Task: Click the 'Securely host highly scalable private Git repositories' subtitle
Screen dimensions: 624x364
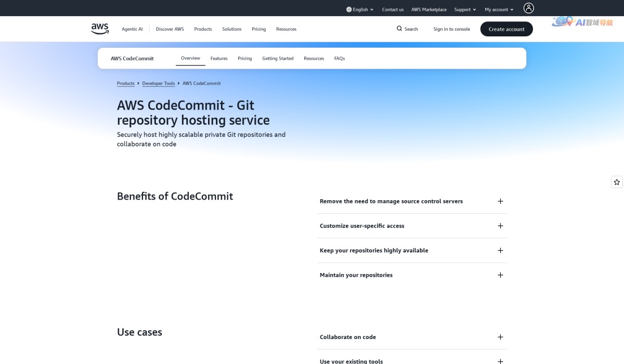Action: tap(201, 139)
